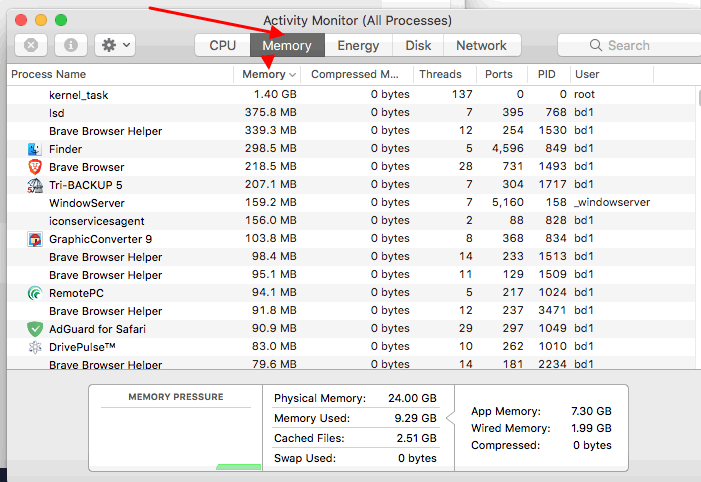The image size is (701, 482).
Task: Select Brave Browser Helper using 95.1 MB
Action: [x=351, y=275]
